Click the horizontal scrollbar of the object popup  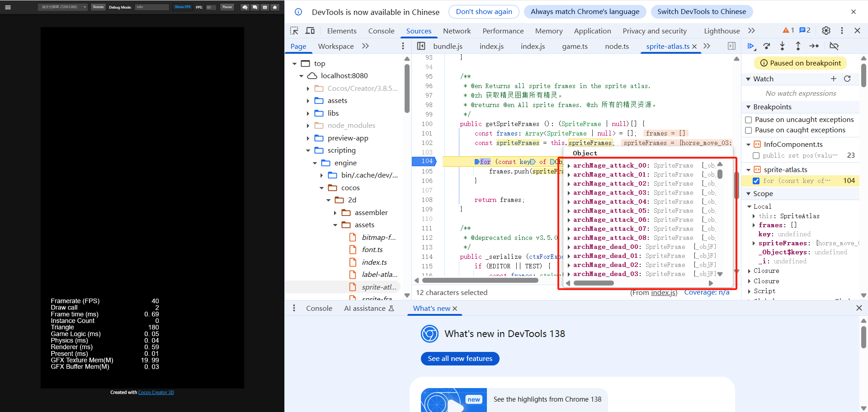tap(593, 283)
